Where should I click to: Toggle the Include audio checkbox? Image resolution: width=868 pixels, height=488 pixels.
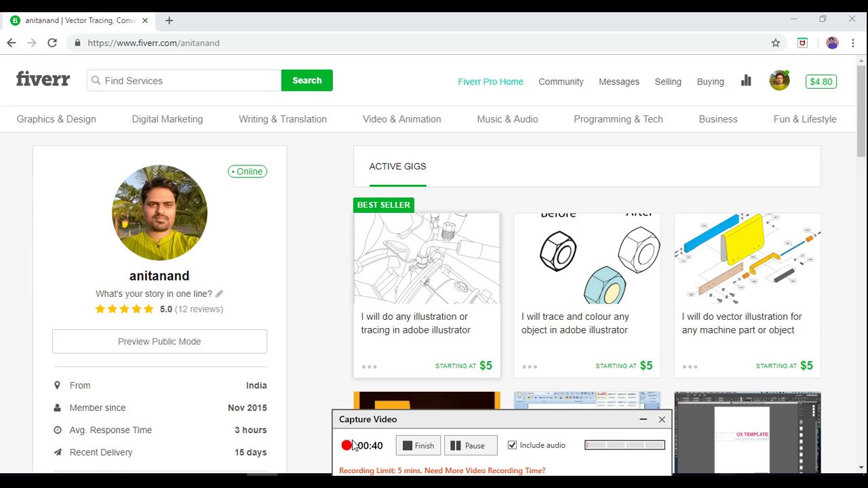pyautogui.click(x=512, y=445)
